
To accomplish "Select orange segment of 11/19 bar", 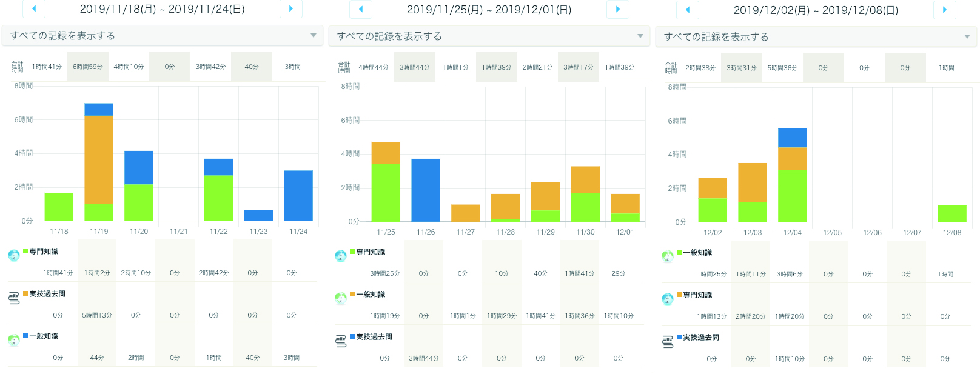I will point(99,159).
